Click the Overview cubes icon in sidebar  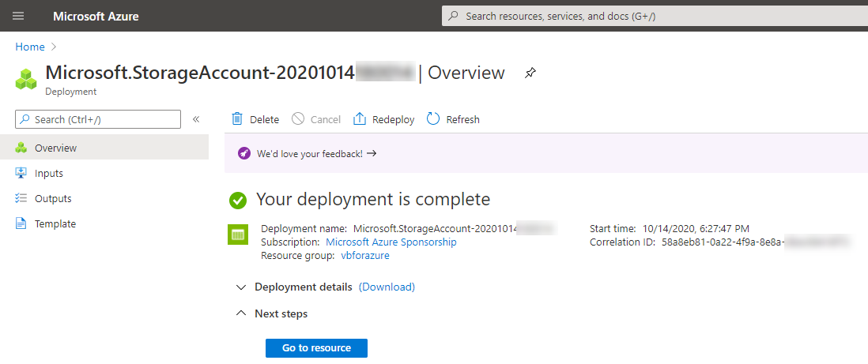coord(21,148)
